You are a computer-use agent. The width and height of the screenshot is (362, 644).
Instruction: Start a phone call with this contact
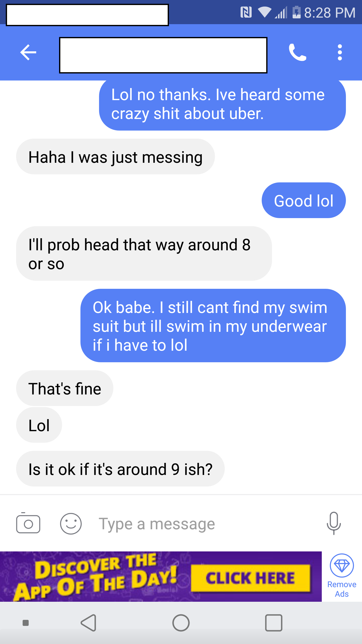coord(298,52)
